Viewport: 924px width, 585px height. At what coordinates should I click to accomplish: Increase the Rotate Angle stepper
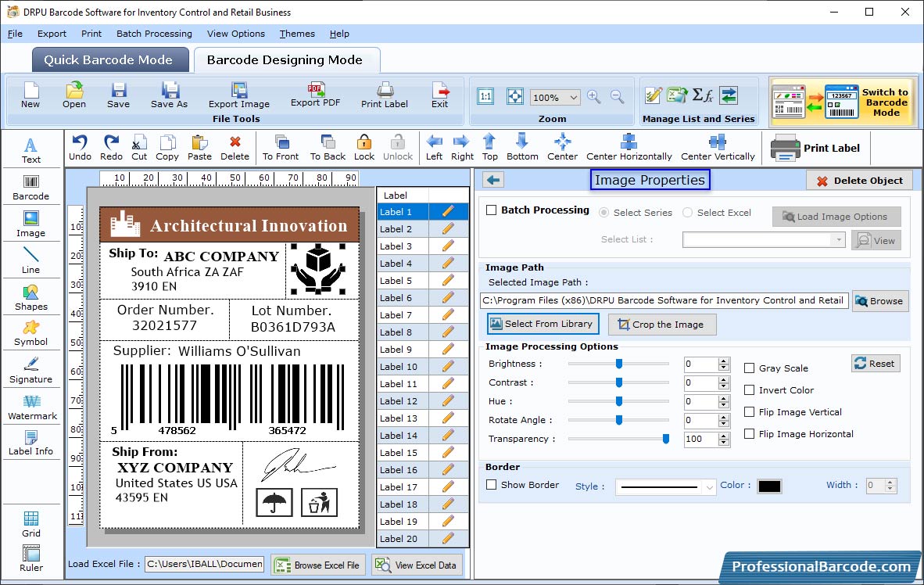pyautogui.click(x=724, y=417)
